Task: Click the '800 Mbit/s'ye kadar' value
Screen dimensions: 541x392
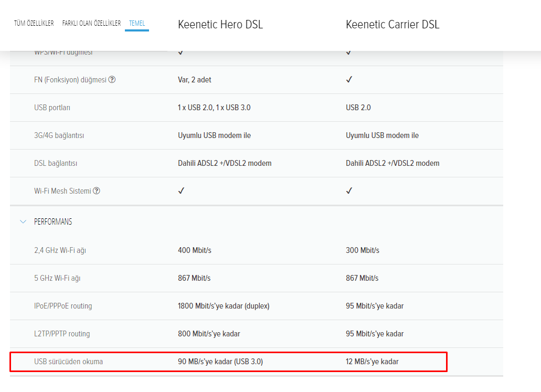Action: point(209,334)
